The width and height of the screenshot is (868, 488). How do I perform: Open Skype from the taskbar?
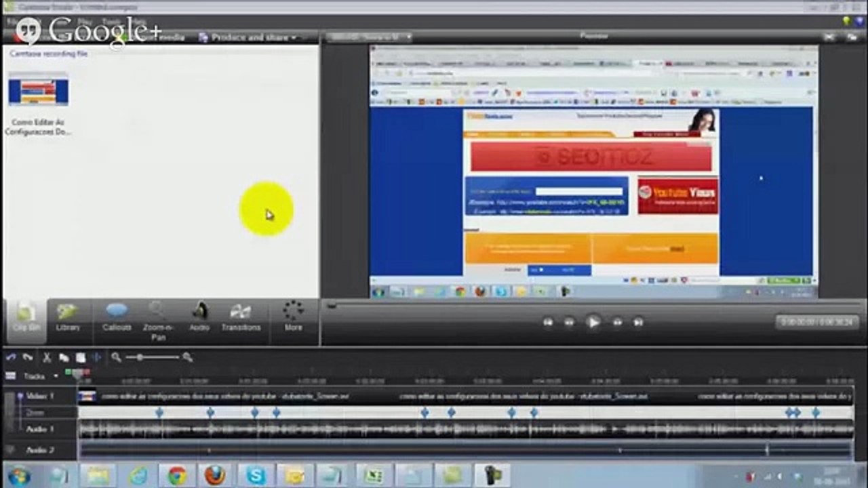click(x=256, y=476)
